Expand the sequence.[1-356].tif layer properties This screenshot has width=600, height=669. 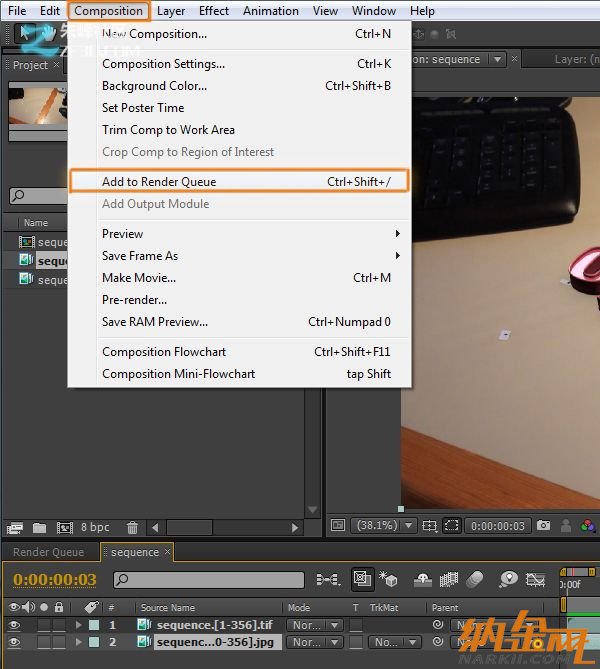[x=79, y=625]
